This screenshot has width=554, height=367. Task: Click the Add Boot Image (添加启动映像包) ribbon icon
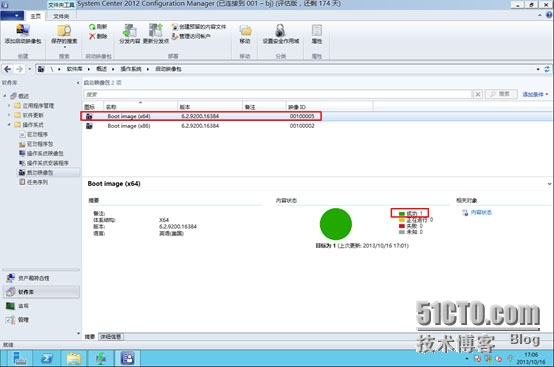23,30
